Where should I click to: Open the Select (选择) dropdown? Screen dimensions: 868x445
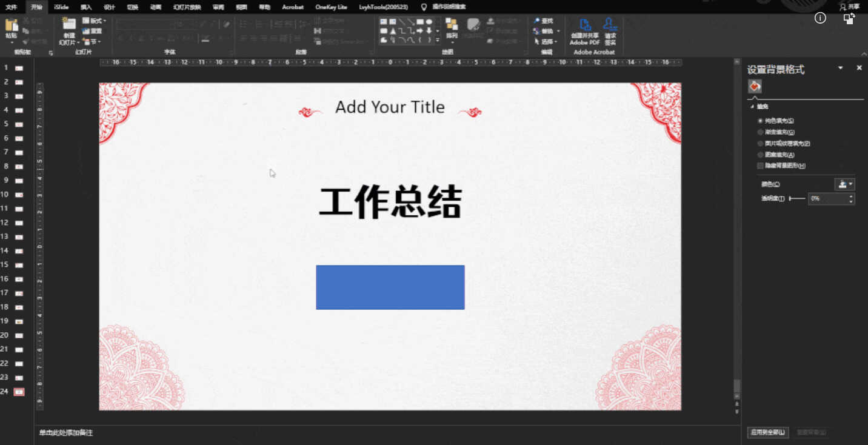[x=546, y=42]
